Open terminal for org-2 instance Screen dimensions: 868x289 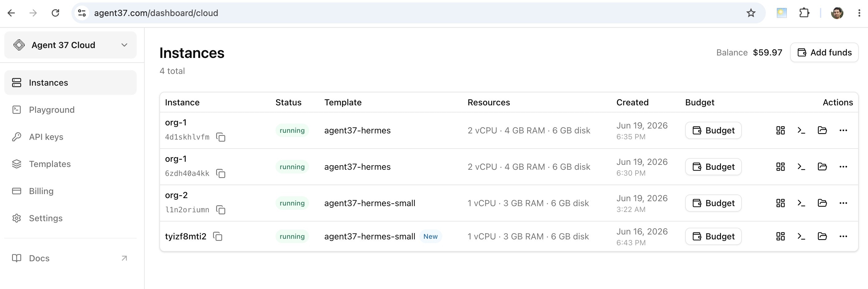(x=801, y=203)
